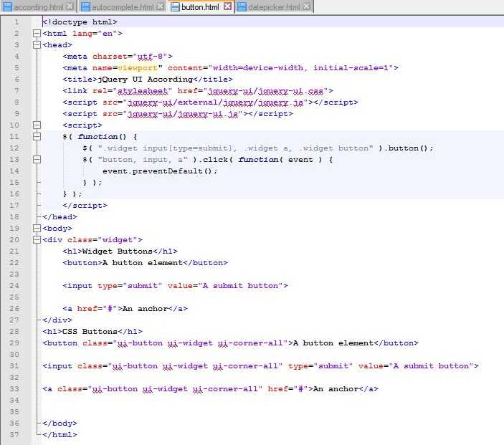Viewport: 504px width, 445px height.
Task: Click 'event.preventDefault();' on line 14
Action: (160, 171)
